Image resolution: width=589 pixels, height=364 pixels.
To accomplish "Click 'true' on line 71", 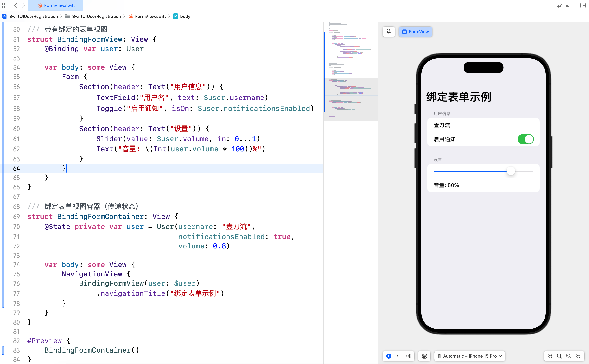I will (282, 237).
